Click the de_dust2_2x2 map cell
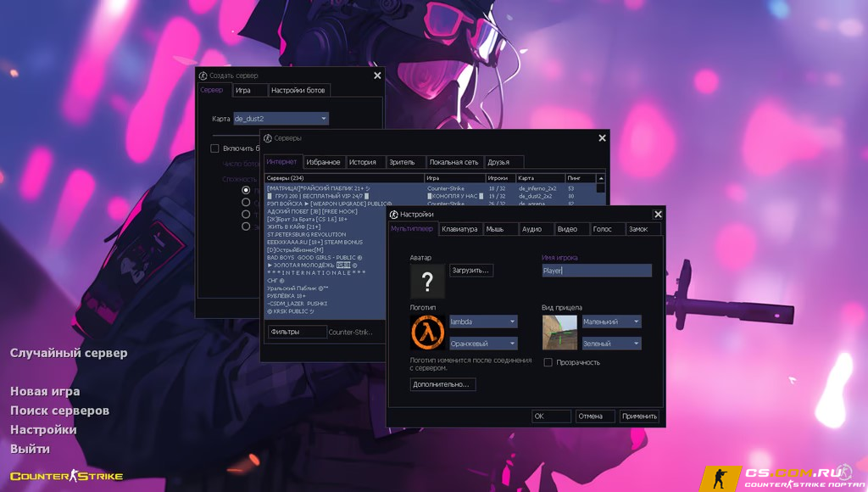The image size is (868, 492). 536,196
